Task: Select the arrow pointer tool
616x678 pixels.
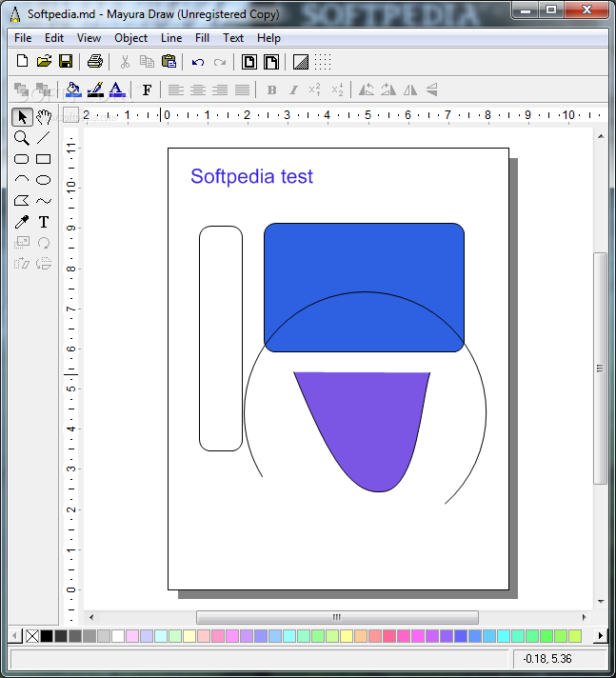Action: (22, 117)
